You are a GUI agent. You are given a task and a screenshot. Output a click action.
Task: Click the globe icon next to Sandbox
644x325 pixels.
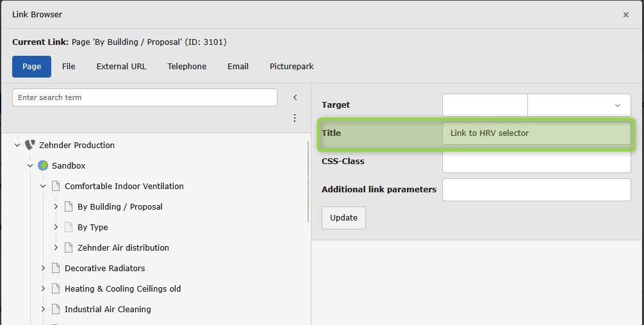(x=43, y=165)
